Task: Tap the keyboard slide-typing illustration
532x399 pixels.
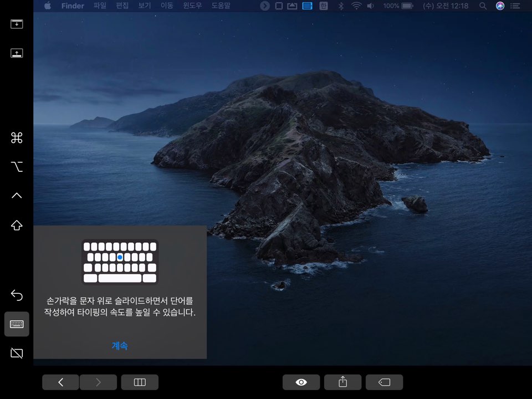Action: click(x=120, y=262)
